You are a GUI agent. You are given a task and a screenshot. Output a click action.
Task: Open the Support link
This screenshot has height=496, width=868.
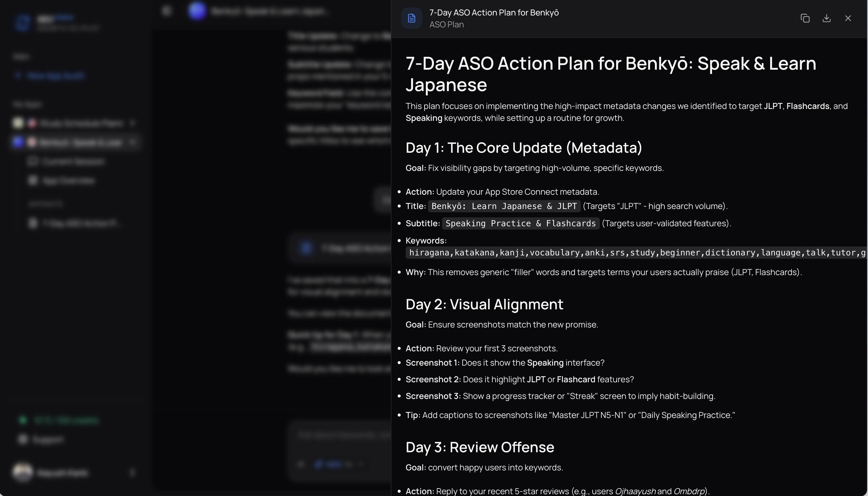point(48,439)
